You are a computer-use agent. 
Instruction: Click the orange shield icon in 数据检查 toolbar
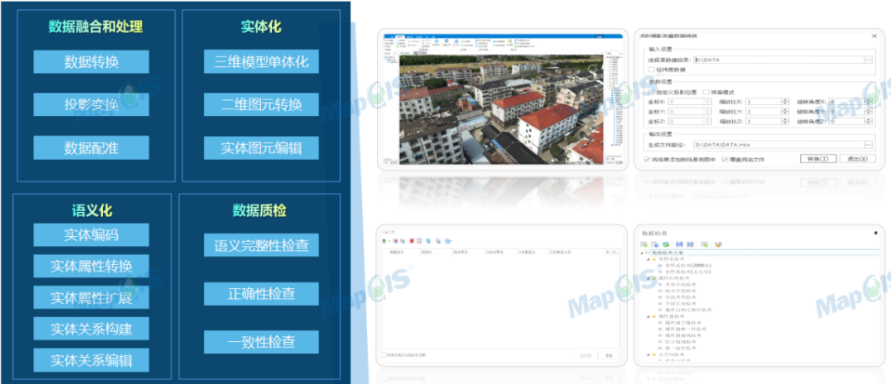click(718, 244)
